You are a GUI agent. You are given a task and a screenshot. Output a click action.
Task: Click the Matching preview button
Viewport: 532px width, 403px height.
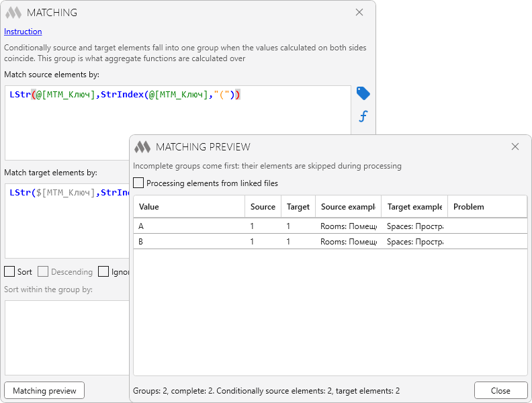point(44,390)
